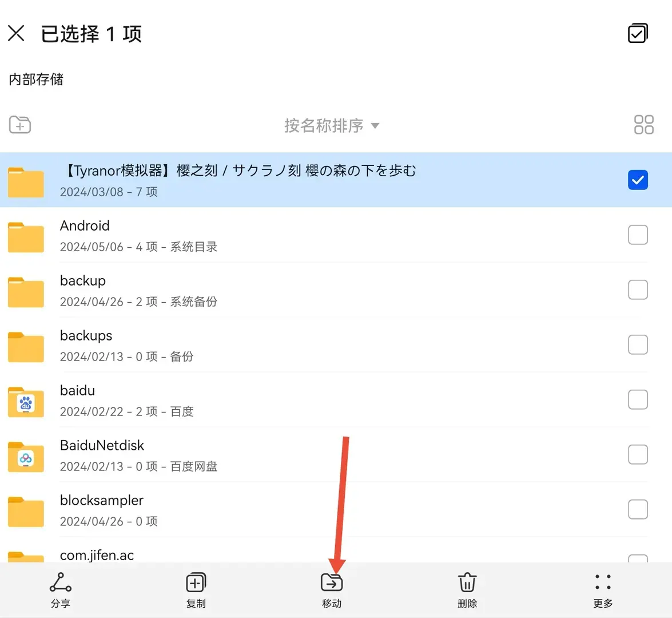Tick the BaiduNetdisk folder checkbox
This screenshot has width=672, height=618.
click(x=638, y=454)
